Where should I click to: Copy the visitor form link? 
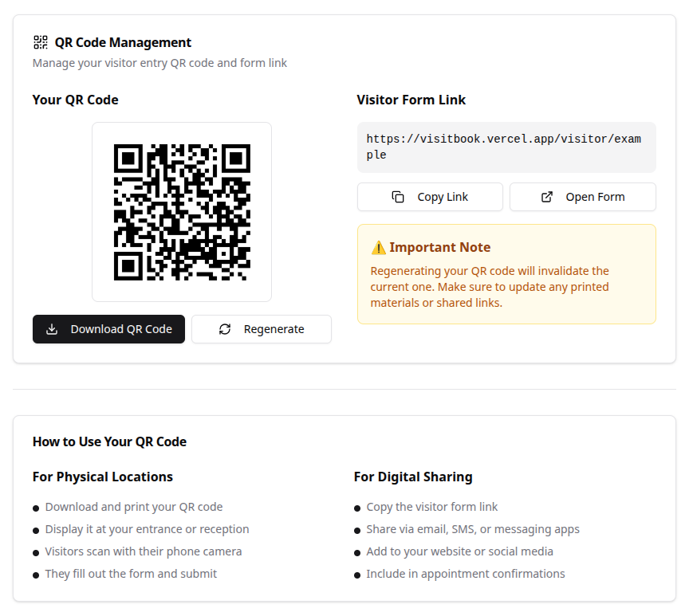(x=430, y=197)
